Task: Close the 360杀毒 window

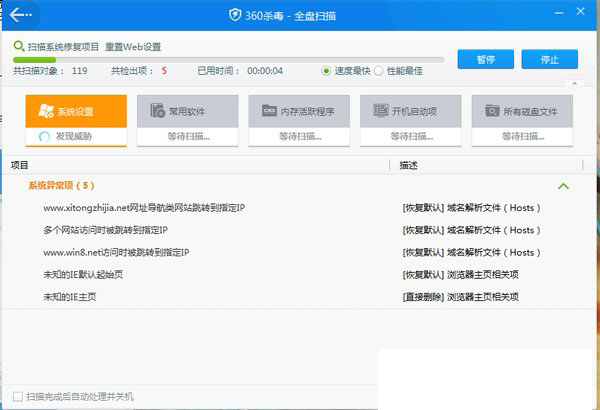Action: tap(580, 11)
